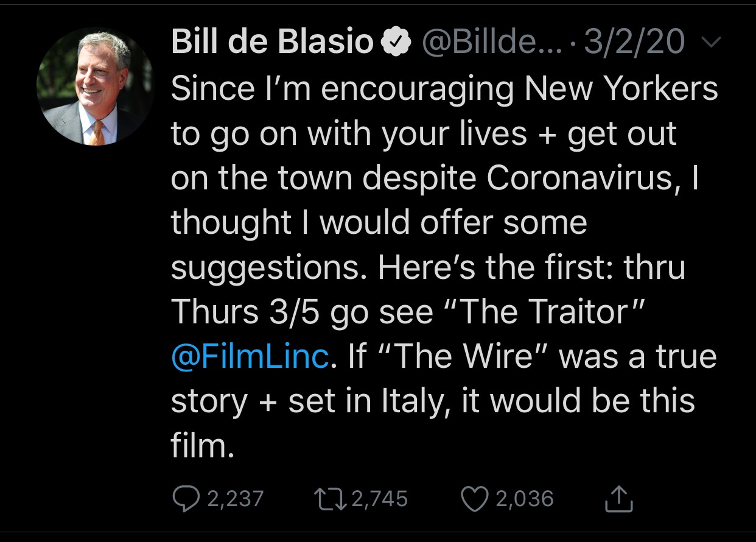Click the word Coronavirus in the tweet
The width and height of the screenshot is (756, 542).
point(577,178)
